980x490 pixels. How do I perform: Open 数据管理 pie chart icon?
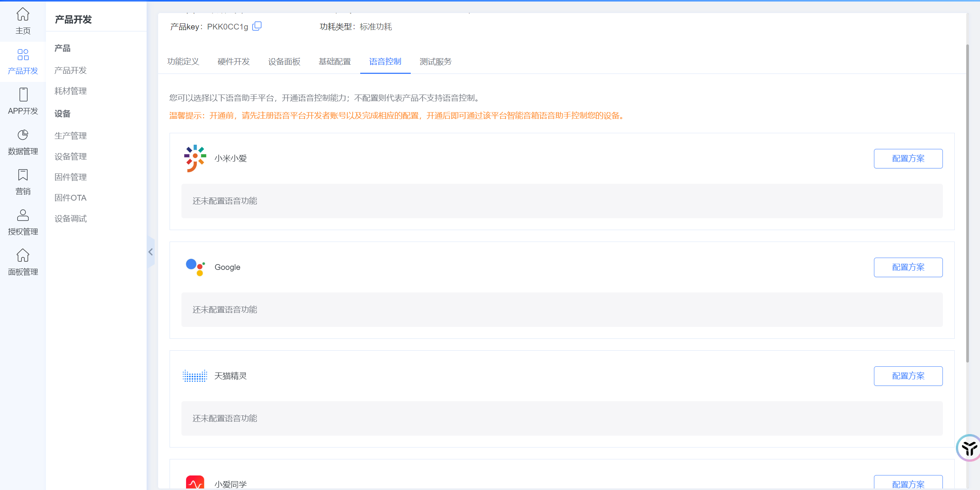click(x=23, y=135)
